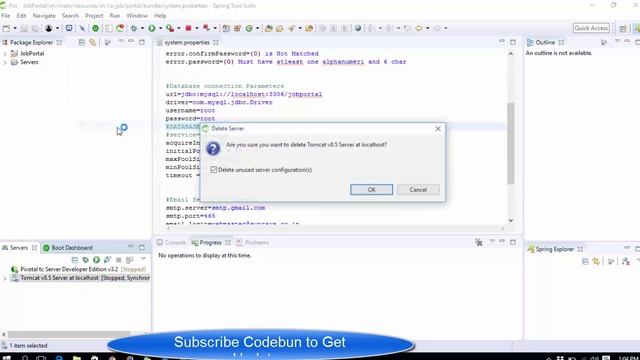Click Start server in profile mode icon
This screenshot has height=360, width=640.
[107, 260]
